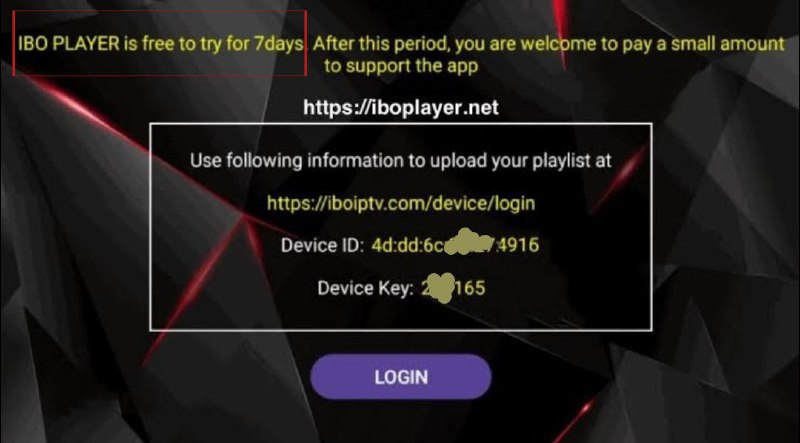Open the iboiptv.com/device/login link

coord(401,204)
